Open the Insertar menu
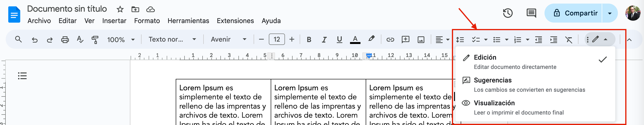 point(114,21)
